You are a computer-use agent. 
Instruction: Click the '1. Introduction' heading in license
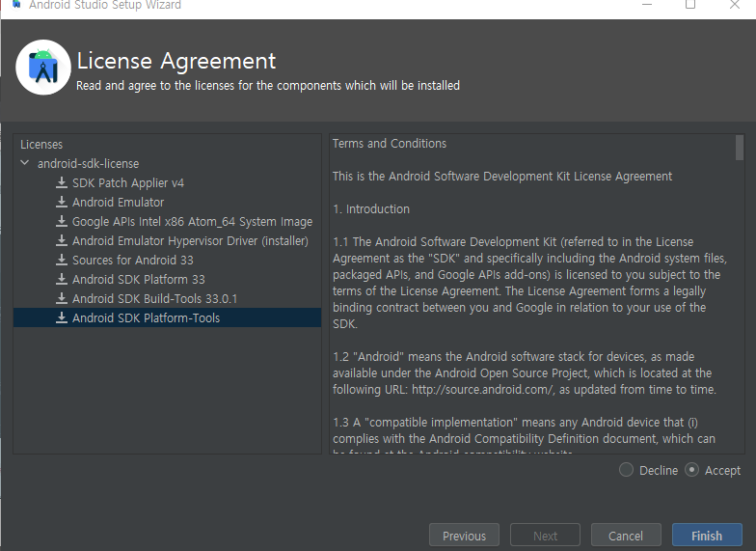[x=371, y=208]
